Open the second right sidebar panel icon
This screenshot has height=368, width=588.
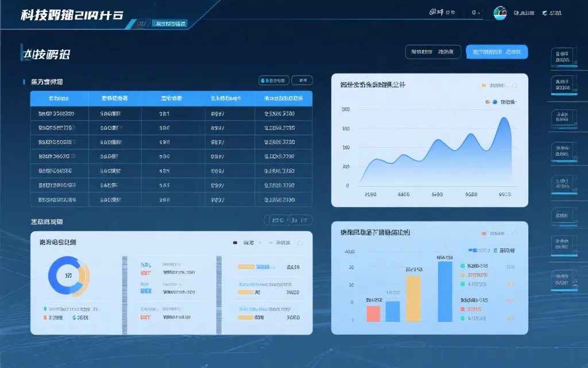coord(563,85)
